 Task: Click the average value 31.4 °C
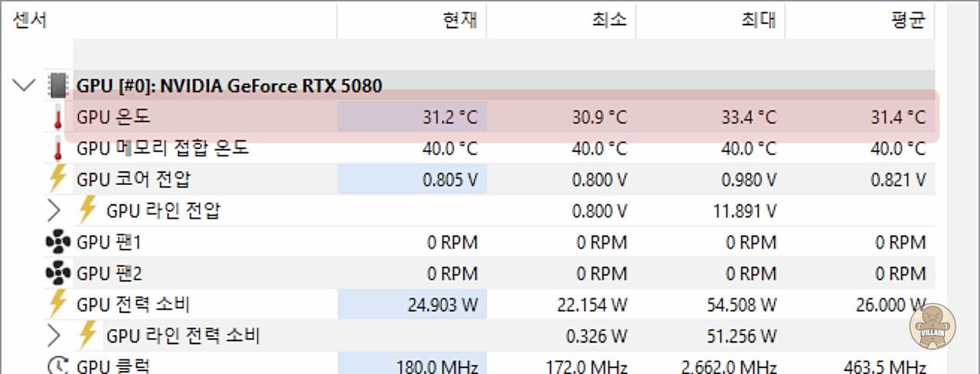pyautogui.click(x=897, y=117)
